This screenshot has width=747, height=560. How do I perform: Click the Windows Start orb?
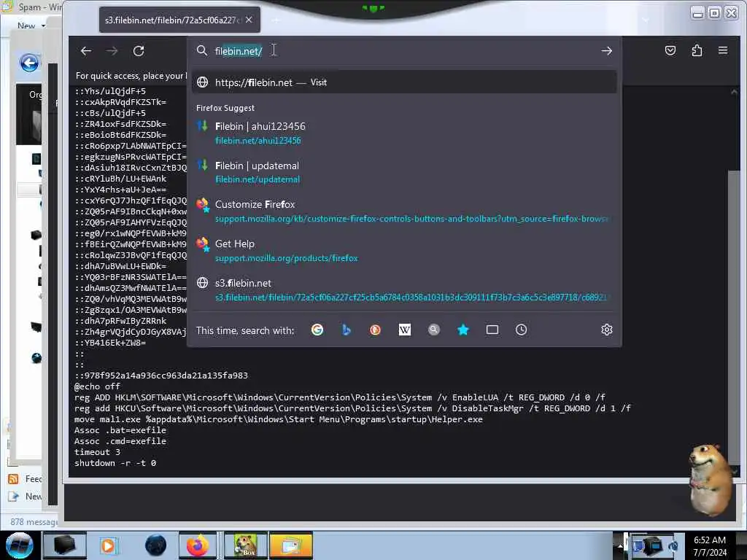19,545
